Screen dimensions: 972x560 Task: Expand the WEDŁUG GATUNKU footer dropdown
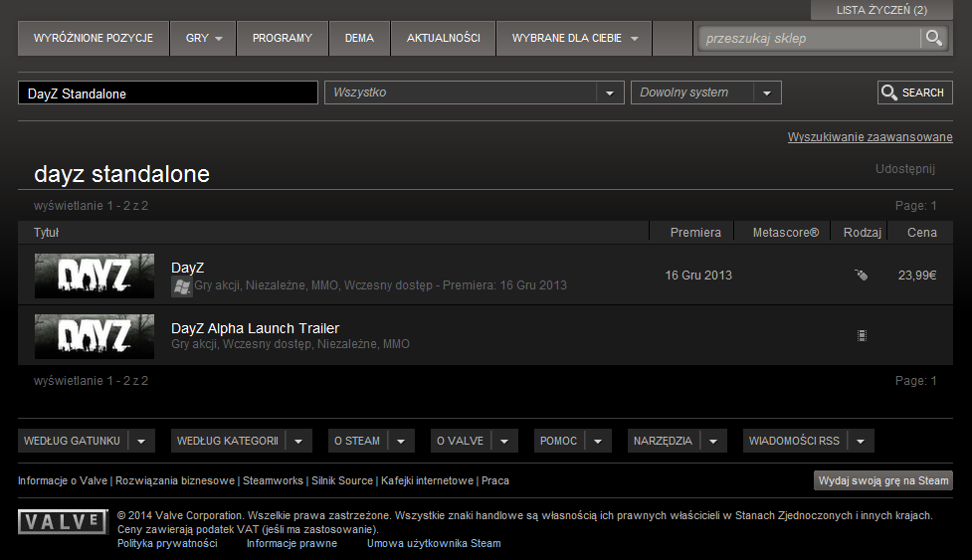[x=141, y=441]
